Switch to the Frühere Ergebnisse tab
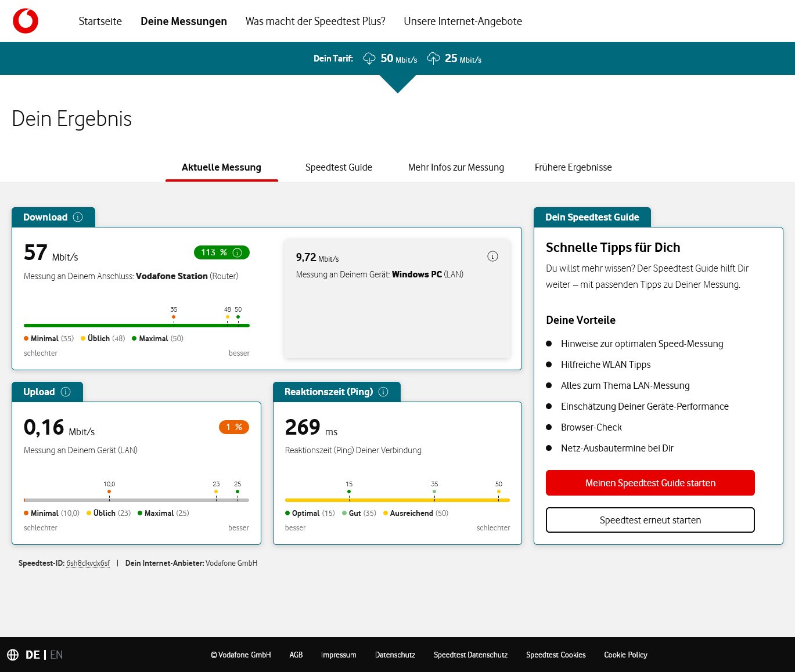795x672 pixels. [x=573, y=167]
